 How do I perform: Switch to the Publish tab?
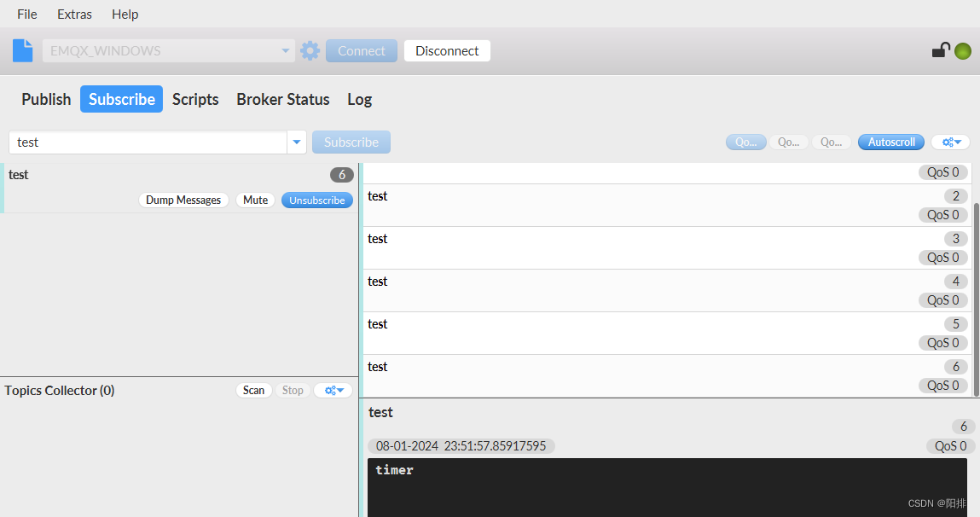point(46,100)
